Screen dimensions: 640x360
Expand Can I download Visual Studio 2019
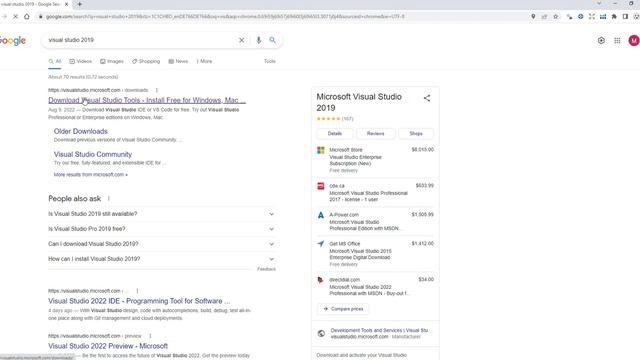tap(162, 244)
